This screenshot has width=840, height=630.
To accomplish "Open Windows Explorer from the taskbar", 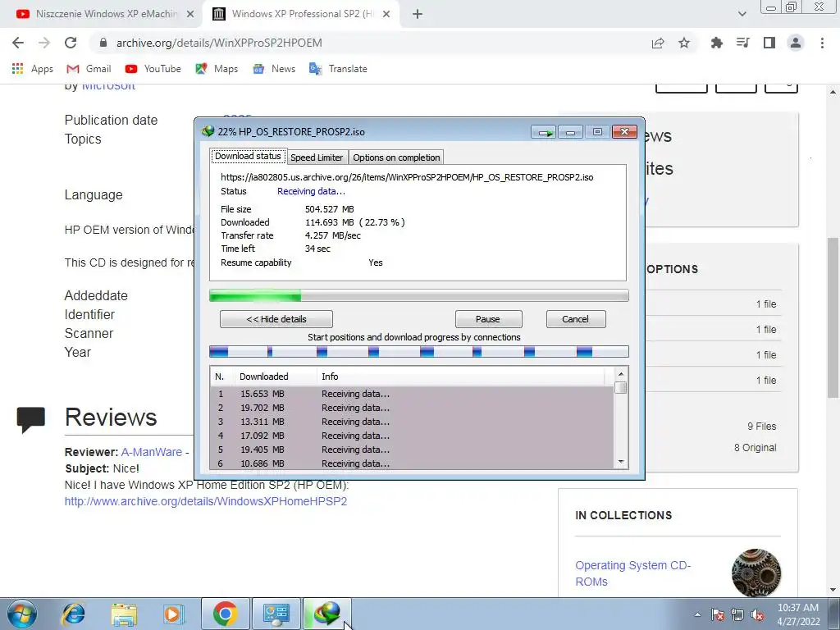I will tap(124, 614).
